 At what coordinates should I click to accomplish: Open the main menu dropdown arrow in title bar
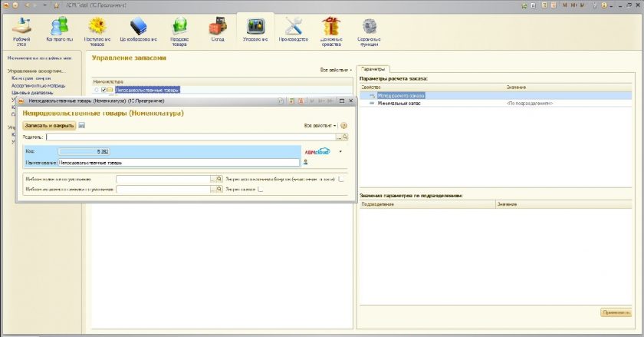[15, 5]
